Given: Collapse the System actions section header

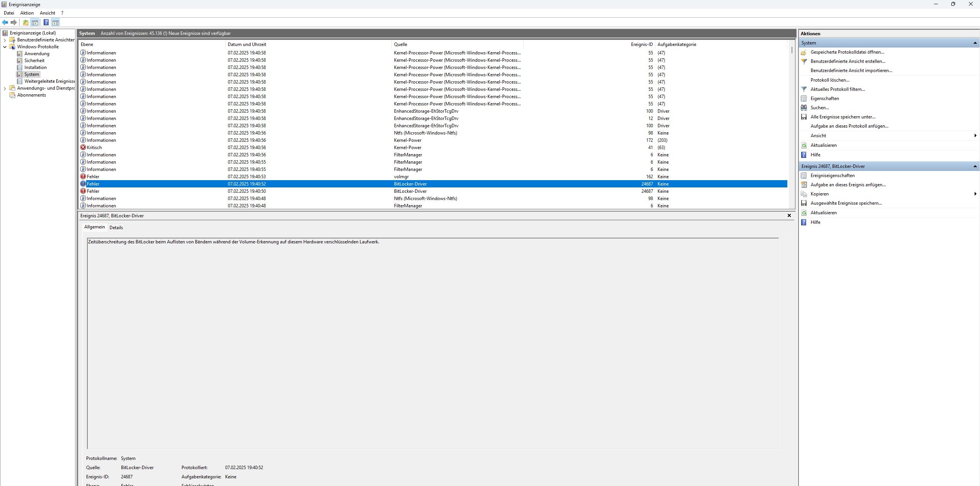Looking at the screenshot, I should click(975, 43).
